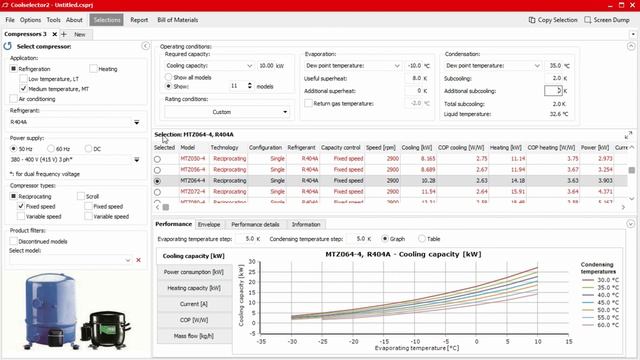Enable the Return gas temperature checkbox
Screen dimensions: 640x360
(309, 103)
